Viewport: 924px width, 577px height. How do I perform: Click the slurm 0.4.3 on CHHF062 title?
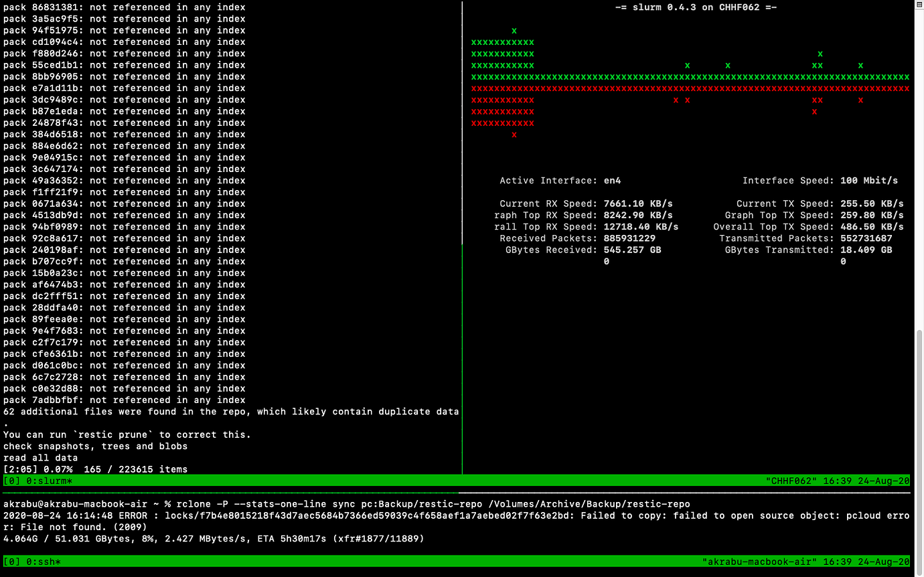696,7
